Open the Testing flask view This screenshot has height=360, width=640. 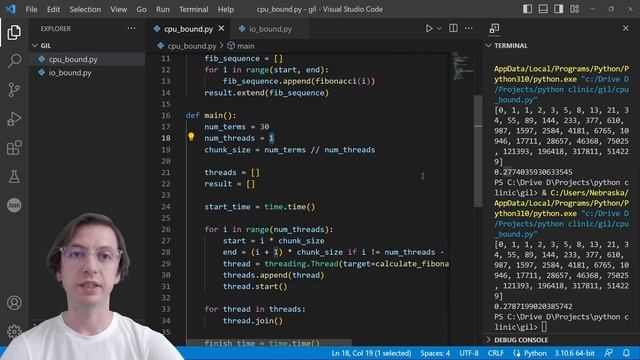[x=14, y=176]
